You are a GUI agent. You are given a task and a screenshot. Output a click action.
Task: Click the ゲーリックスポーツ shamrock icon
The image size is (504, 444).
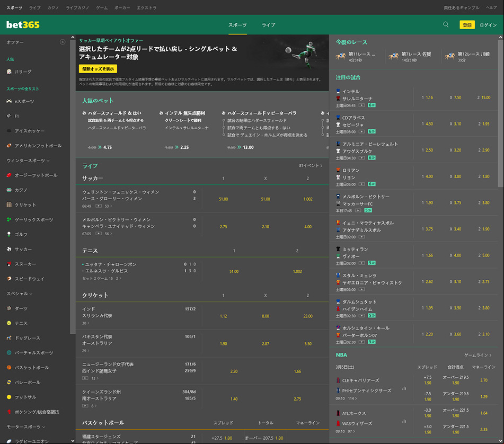(9, 219)
